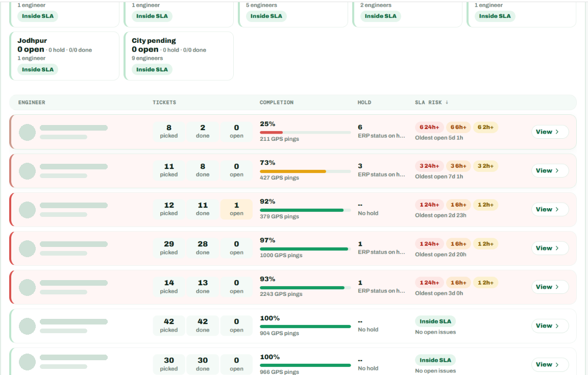The image size is (588, 375).
Task: Click avatar of the 97% completion engineer
Action: pos(28,248)
